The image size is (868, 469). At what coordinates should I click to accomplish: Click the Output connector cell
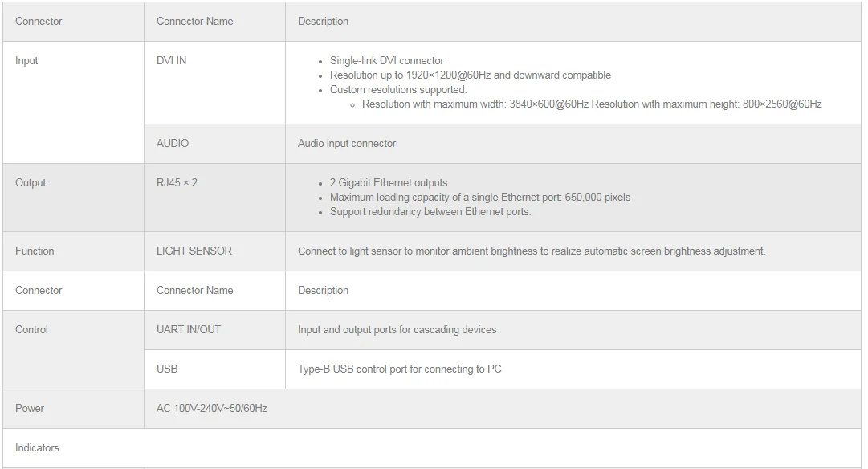[x=31, y=183]
